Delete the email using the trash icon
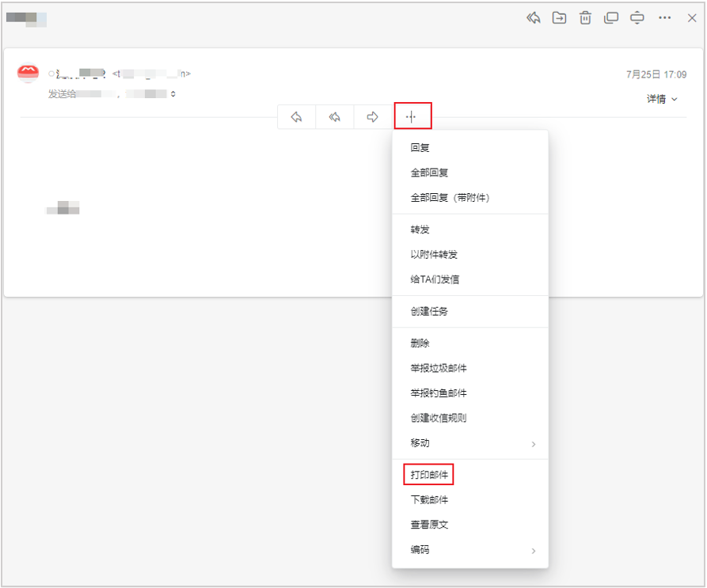Viewport: 707px width, 588px height. 585,17
